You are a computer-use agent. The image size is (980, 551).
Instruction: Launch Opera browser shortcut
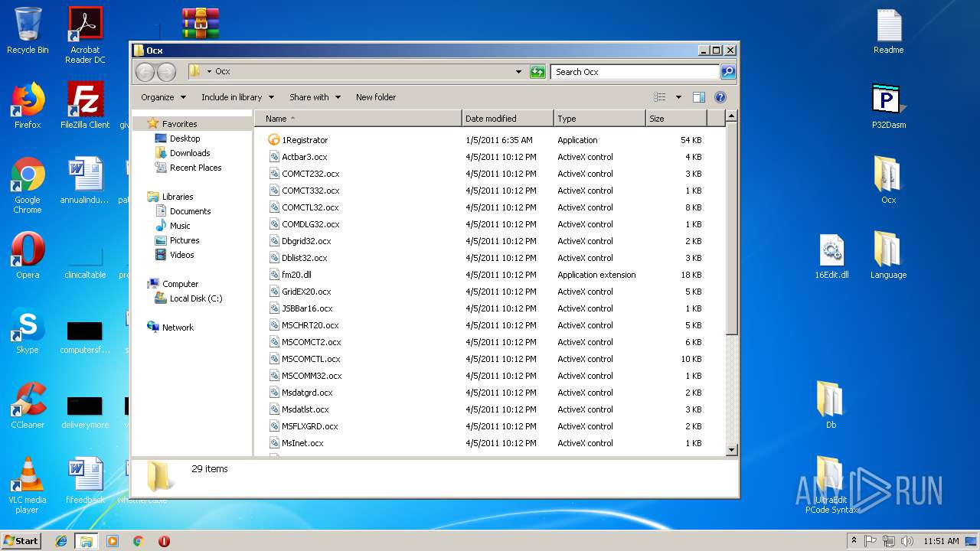click(x=28, y=256)
